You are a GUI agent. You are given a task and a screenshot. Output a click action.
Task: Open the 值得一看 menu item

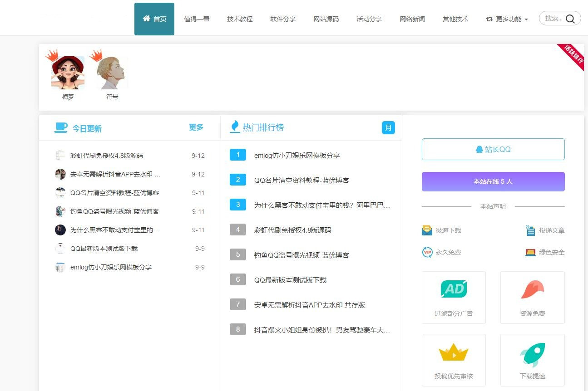pyautogui.click(x=197, y=19)
